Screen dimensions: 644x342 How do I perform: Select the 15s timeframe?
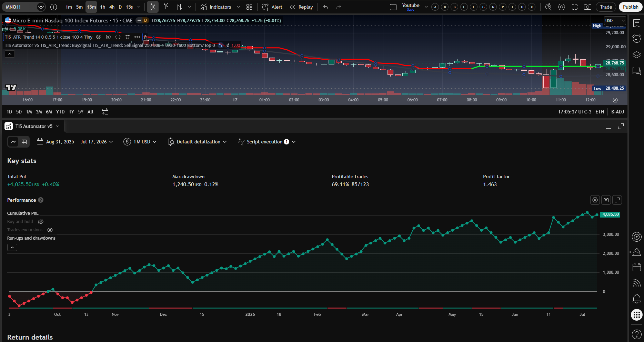[129, 7]
